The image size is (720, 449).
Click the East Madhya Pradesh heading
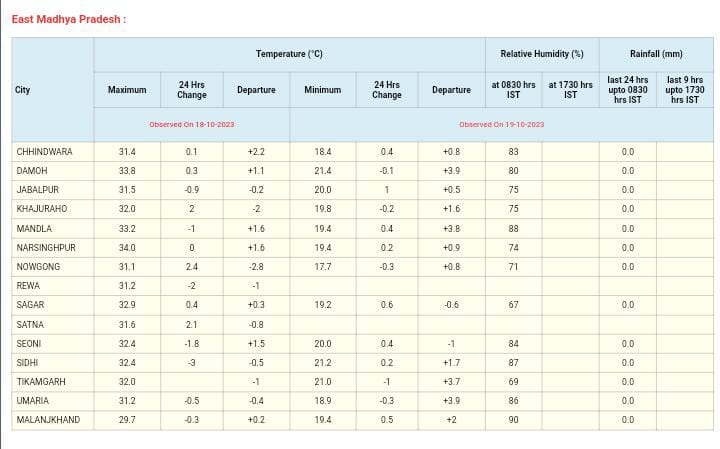click(x=69, y=19)
